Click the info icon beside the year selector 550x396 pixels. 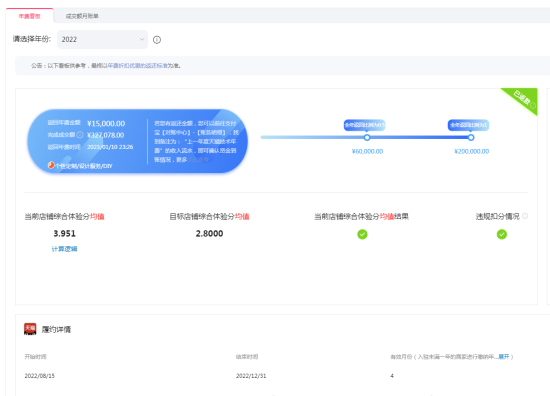coord(157,40)
